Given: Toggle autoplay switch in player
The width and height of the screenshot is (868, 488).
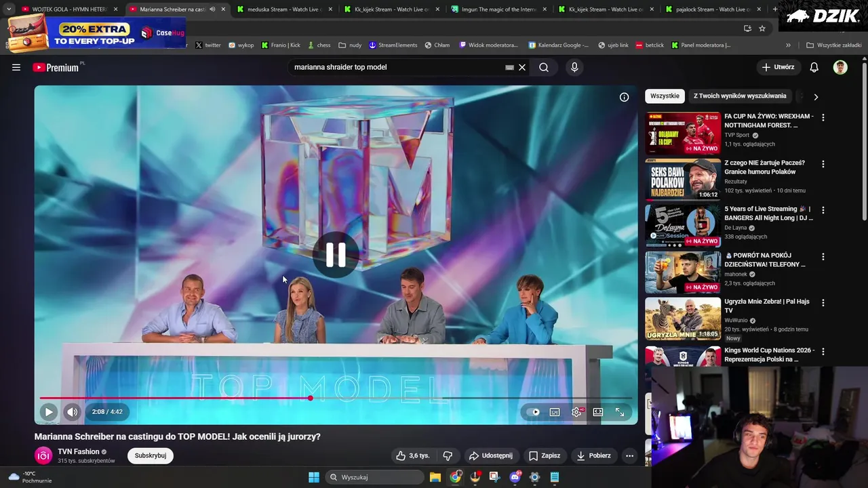Looking at the screenshot, I should pos(534,411).
